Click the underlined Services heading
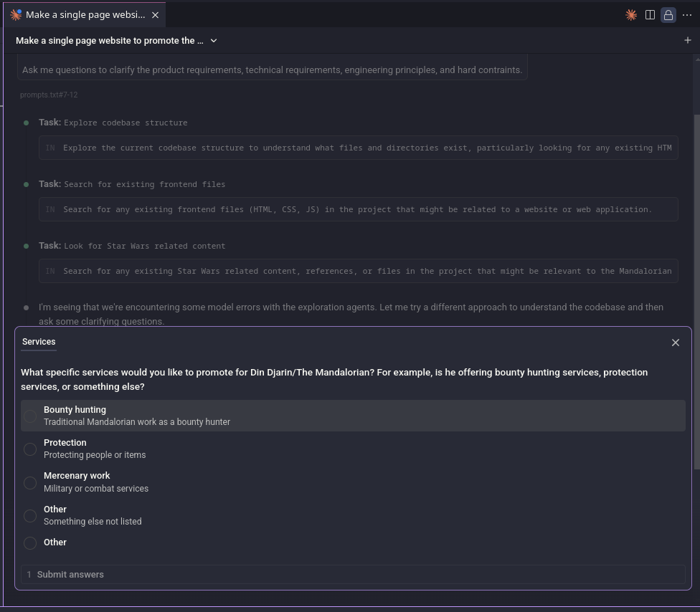 [x=39, y=342]
